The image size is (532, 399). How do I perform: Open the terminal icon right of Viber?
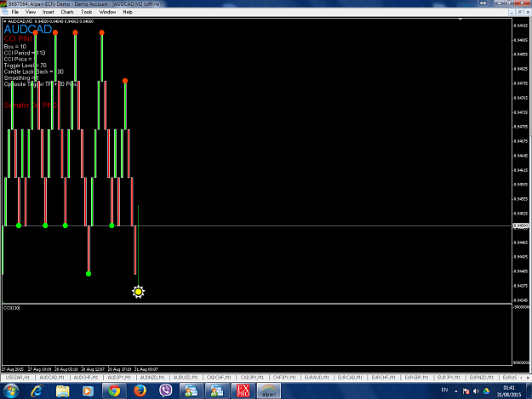point(192,390)
